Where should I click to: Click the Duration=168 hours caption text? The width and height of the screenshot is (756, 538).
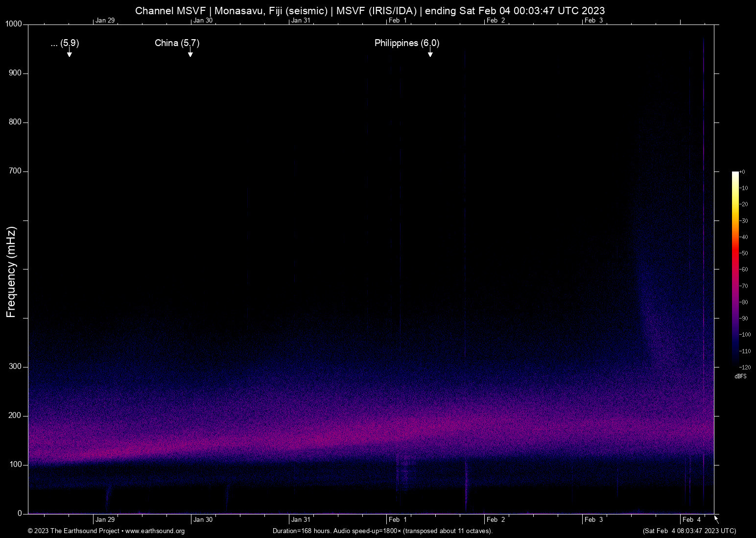(382, 531)
